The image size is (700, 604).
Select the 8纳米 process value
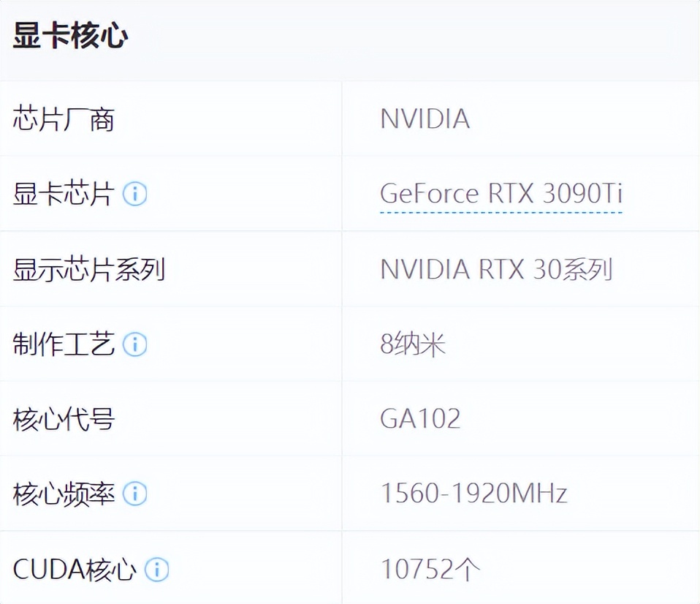(413, 344)
